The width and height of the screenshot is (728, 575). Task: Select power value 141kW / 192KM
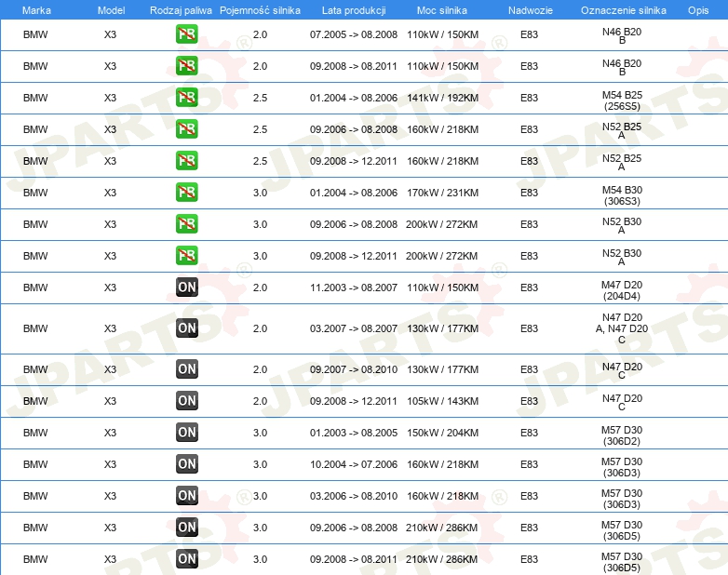click(442, 98)
